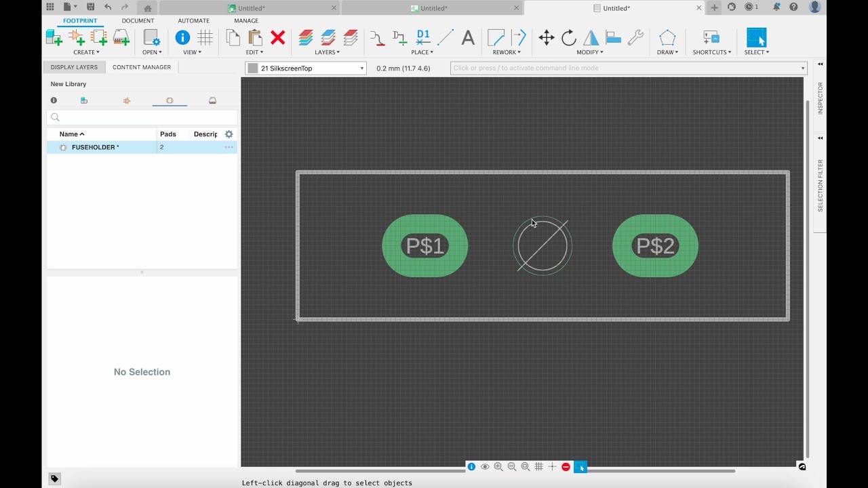Expand the PLACE dropdown menu
The image size is (868, 488).
pos(422,52)
